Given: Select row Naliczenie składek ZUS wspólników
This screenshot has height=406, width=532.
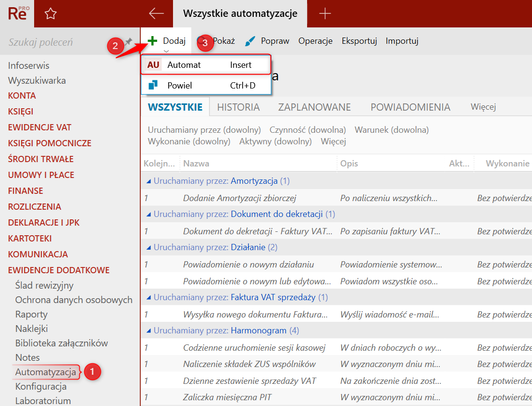Looking at the screenshot, I should 336,364.
